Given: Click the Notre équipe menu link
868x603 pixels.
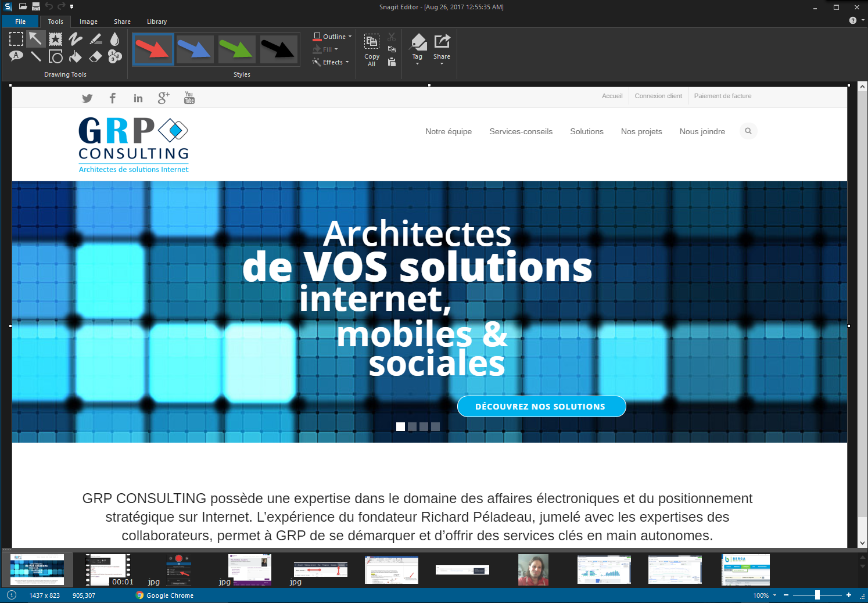Looking at the screenshot, I should (x=449, y=131).
